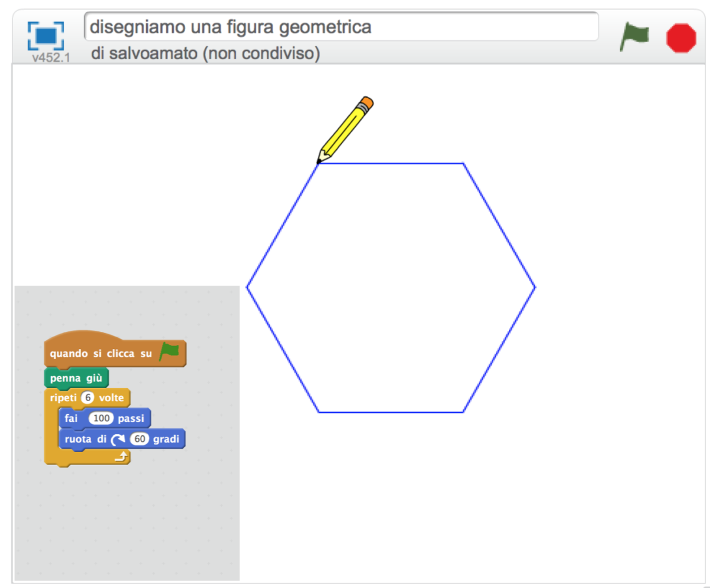Edit the rotation degrees value 60
710x588 pixels.
pos(140,440)
